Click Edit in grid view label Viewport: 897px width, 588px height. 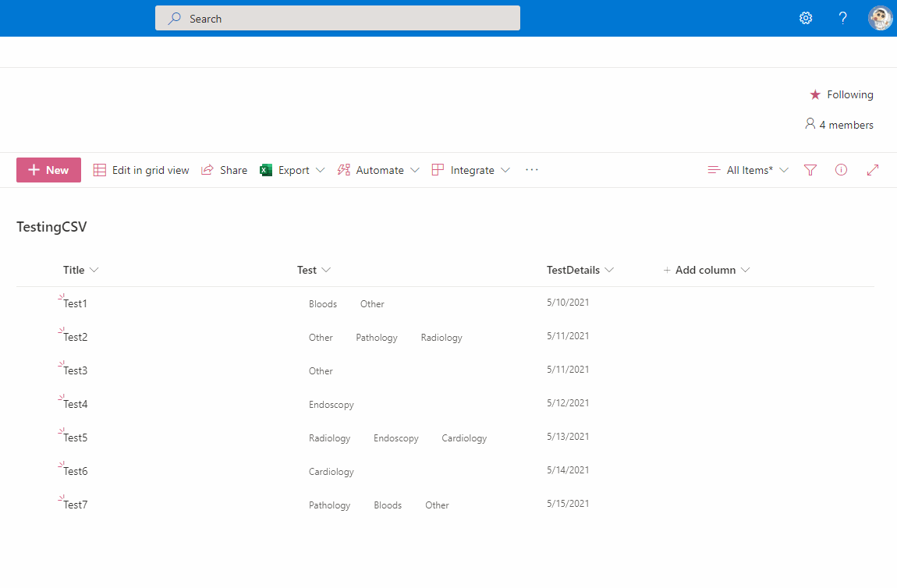[151, 170]
